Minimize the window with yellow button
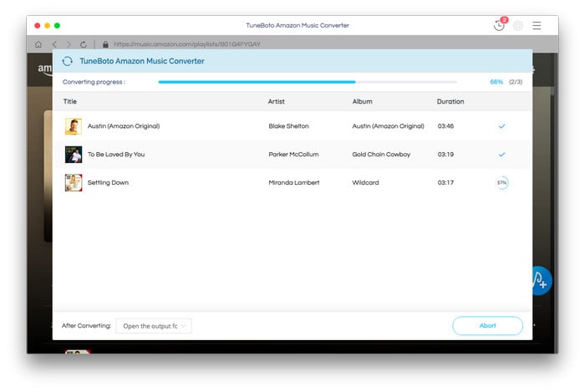 (47, 25)
